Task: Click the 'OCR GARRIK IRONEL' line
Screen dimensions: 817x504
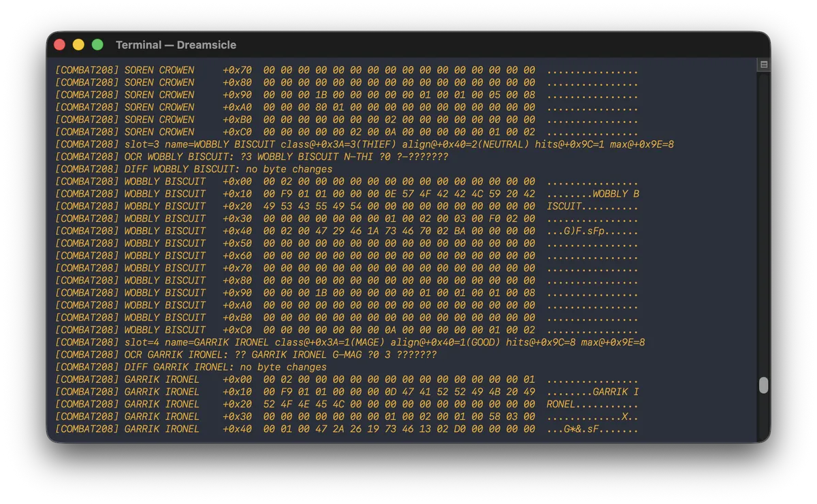Action: click(246, 354)
